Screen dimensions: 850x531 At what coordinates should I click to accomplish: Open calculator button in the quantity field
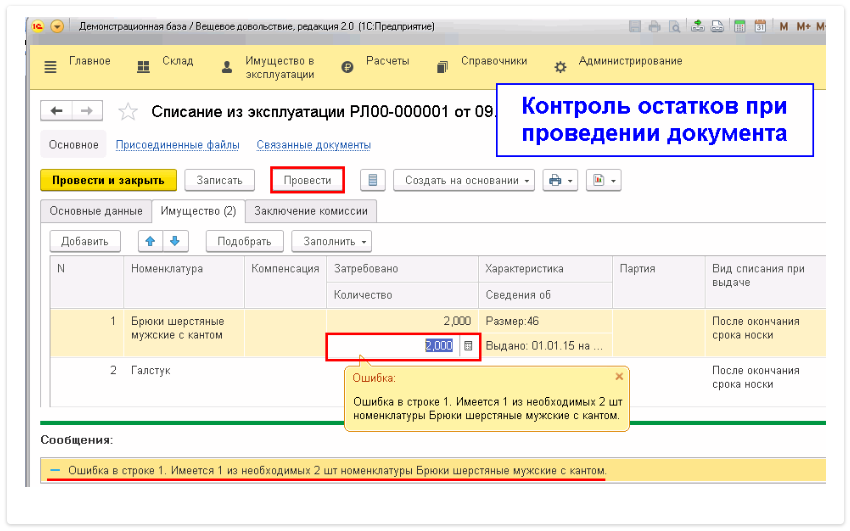468,345
